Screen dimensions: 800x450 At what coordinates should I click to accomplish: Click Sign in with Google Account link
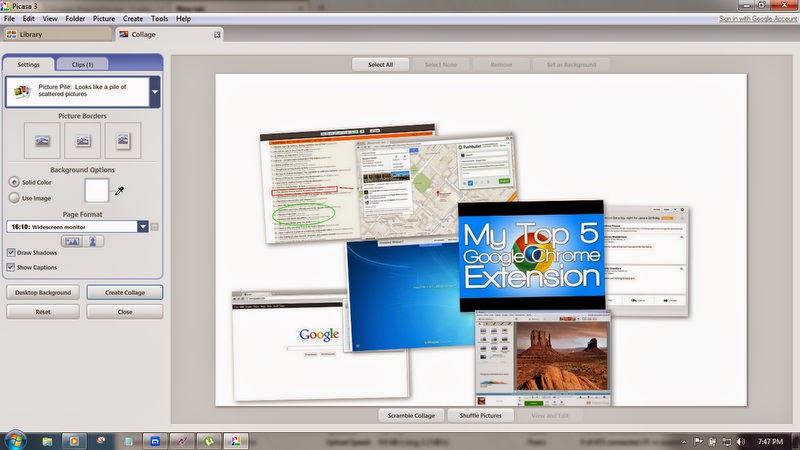(758, 19)
